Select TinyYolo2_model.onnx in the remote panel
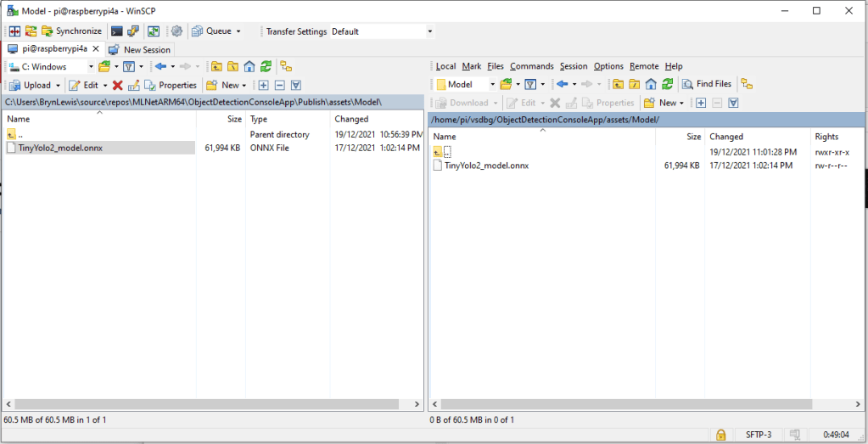Image resolution: width=868 pixels, height=444 pixels. click(486, 166)
